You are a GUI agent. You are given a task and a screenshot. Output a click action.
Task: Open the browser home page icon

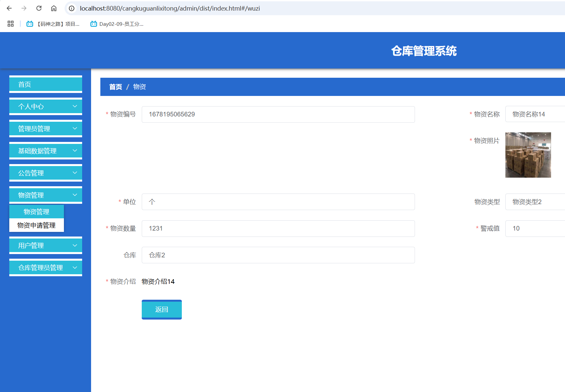point(54,8)
